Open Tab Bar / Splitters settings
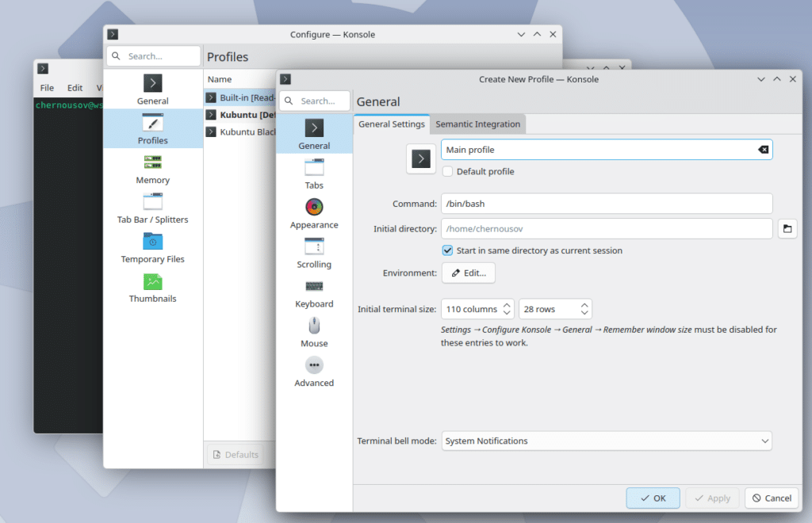This screenshot has height=523, width=812. [x=153, y=208]
